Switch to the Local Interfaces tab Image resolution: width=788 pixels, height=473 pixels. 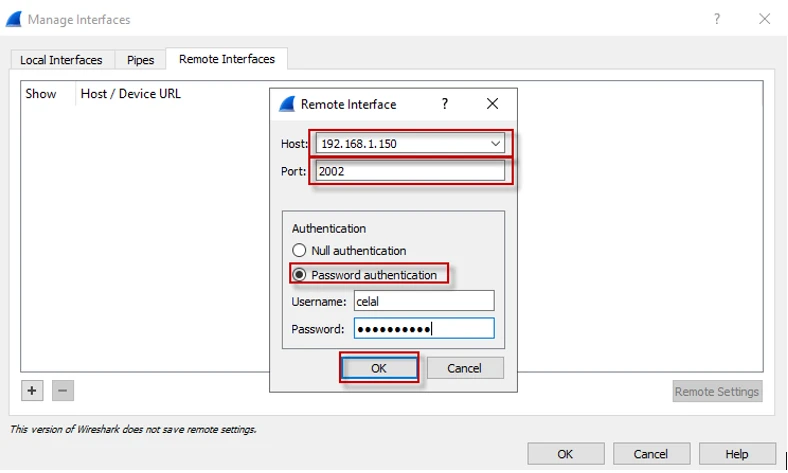[61, 60]
